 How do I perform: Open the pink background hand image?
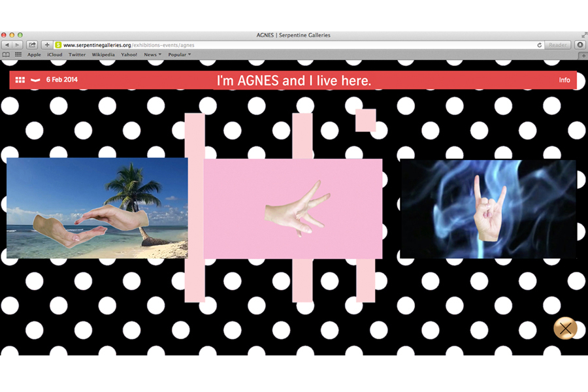[293, 209]
